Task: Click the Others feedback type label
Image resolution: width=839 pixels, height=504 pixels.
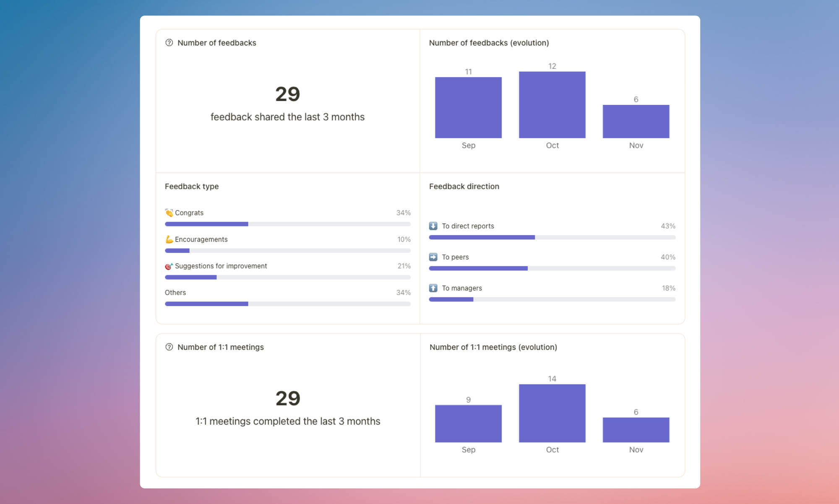Action: coord(175,293)
